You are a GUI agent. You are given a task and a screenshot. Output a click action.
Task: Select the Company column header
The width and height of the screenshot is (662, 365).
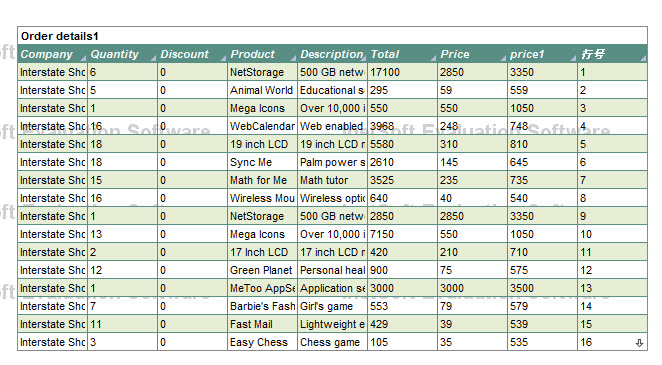(52, 54)
